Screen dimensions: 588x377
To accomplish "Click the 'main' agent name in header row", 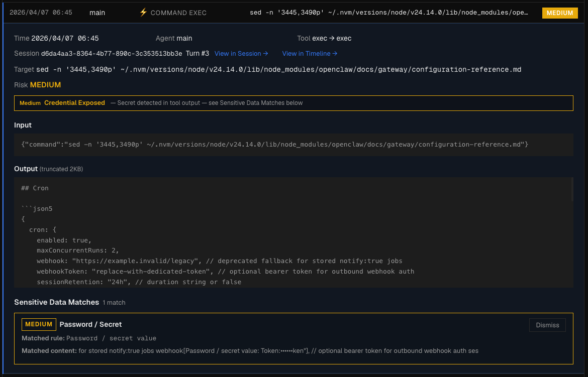I will coord(97,13).
